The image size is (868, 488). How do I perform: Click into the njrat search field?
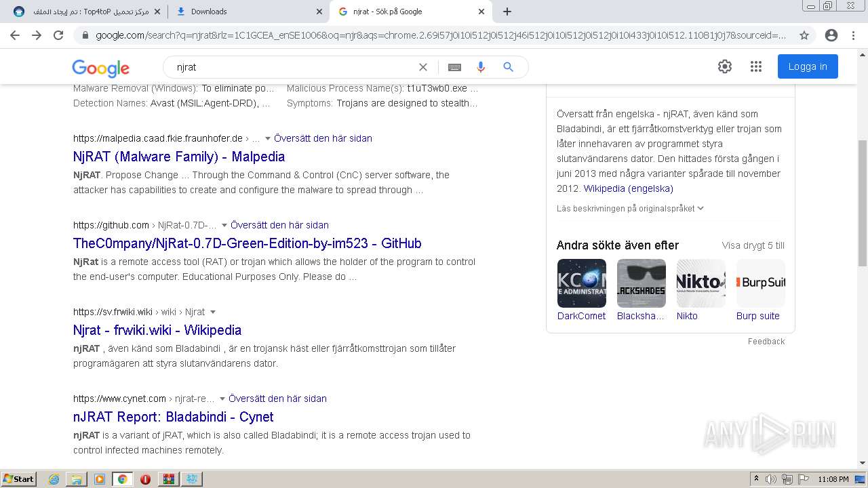click(x=292, y=67)
